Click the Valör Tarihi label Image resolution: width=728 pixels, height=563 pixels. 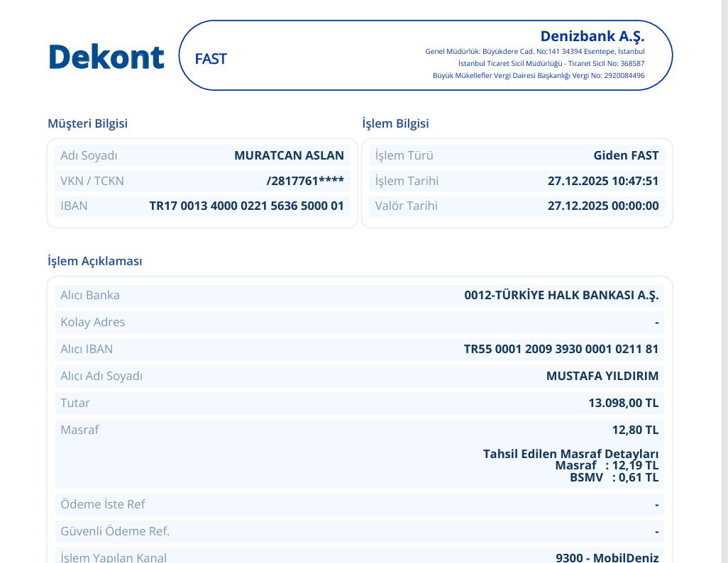click(407, 206)
